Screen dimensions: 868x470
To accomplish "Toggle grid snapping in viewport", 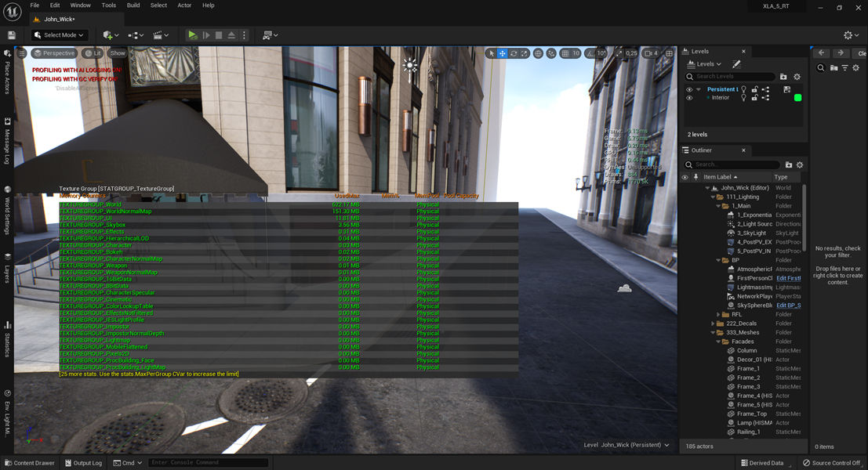I will (565, 53).
